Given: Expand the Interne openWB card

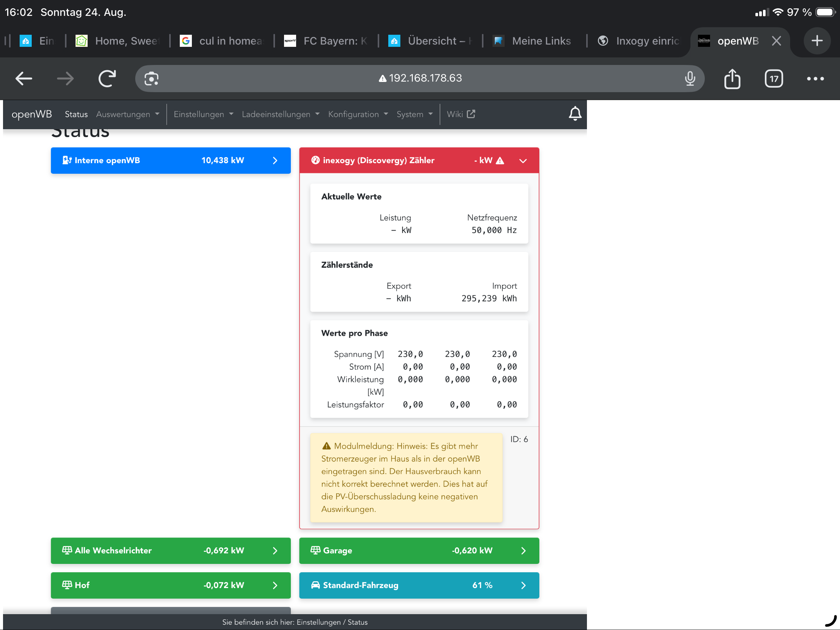Looking at the screenshot, I should pyautogui.click(x=275, y=161).
